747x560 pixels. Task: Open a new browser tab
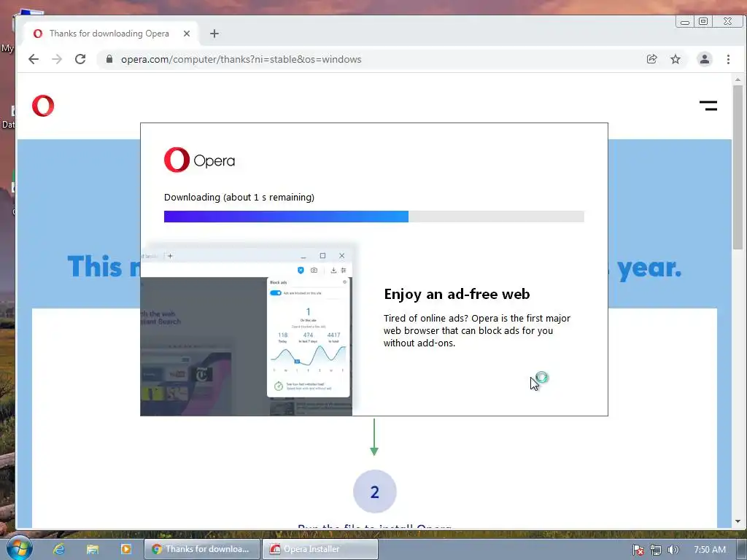click(214, 34)
